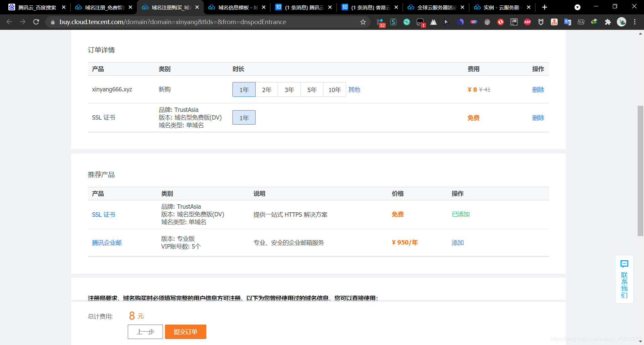Close the 域名信息模板 tab
This screenshot has width=644, height=345.
pyautogui.click(x=264, y=7)
